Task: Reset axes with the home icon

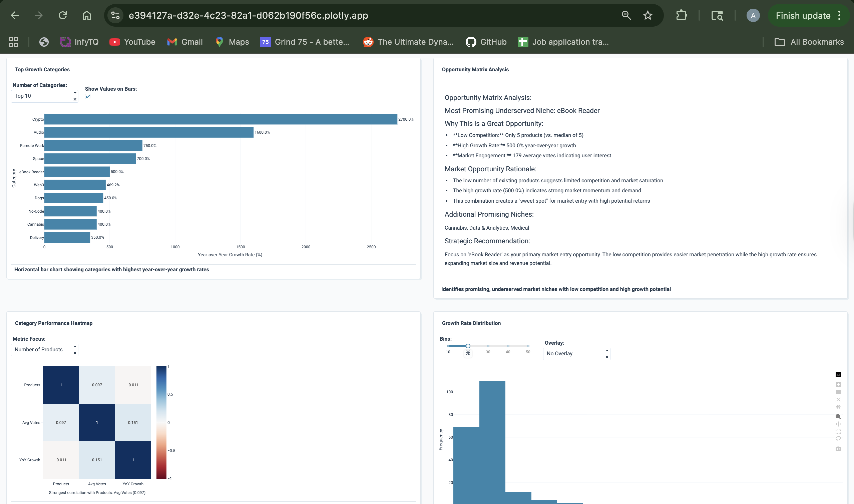Action: 838,407
